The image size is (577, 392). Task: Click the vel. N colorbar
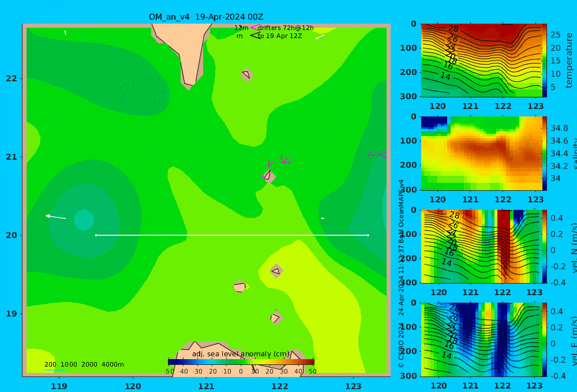pos(545,246)
